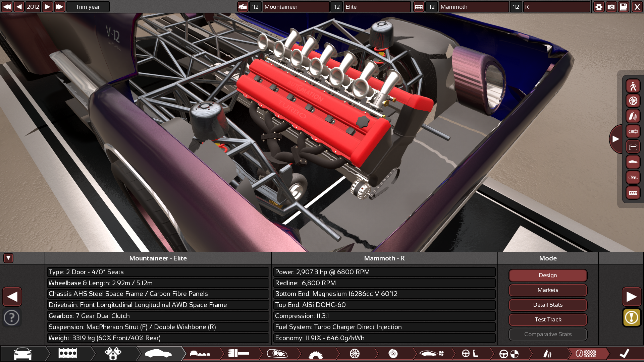Toggle wheel visibility in side panel
Viewport: 644px width, 362px height.
pos(633,101)
